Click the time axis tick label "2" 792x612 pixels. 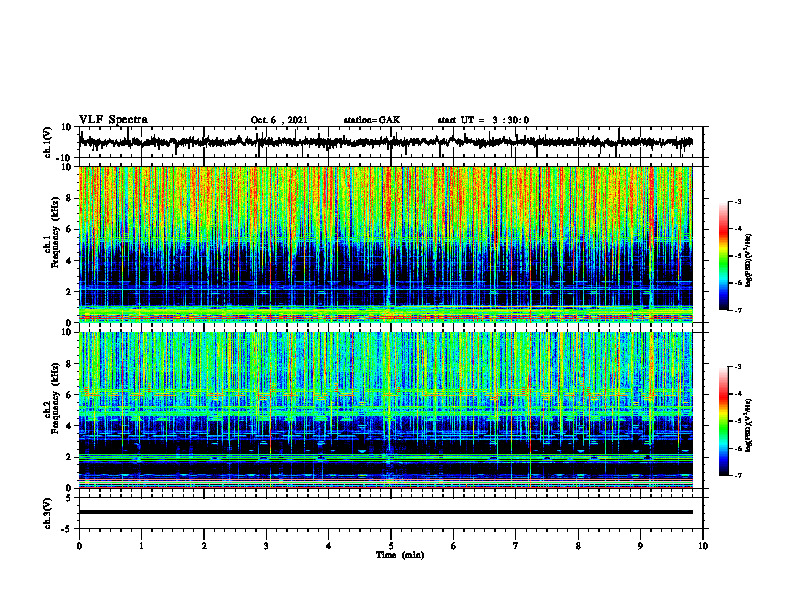click(204, 546)
